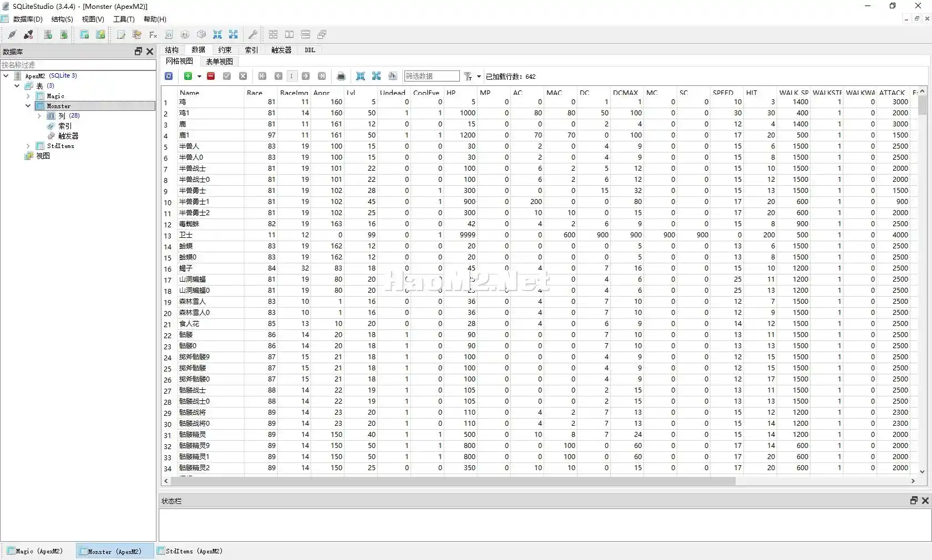Insert new row green plus icon
The width and height of the screenshot is (932, 560).
(188, 76)
